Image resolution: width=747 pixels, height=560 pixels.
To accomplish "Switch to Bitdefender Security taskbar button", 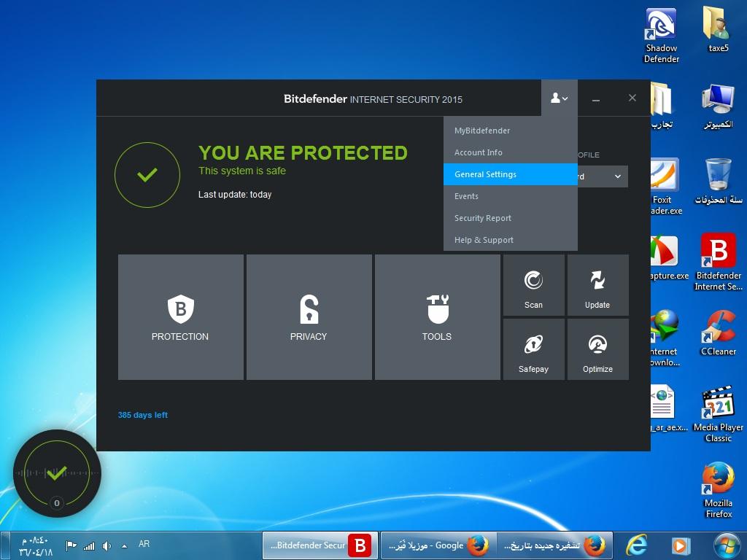I will point(320,545).
